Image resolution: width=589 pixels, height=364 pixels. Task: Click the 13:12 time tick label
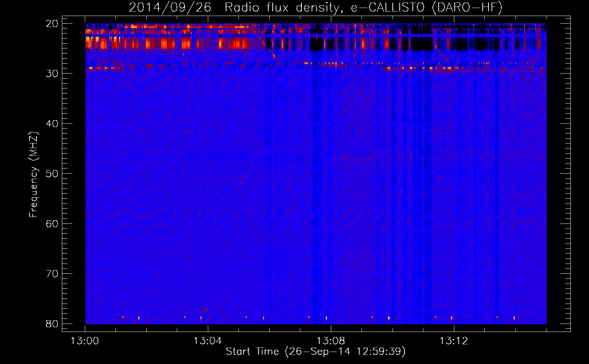click(x=454, y=341)
